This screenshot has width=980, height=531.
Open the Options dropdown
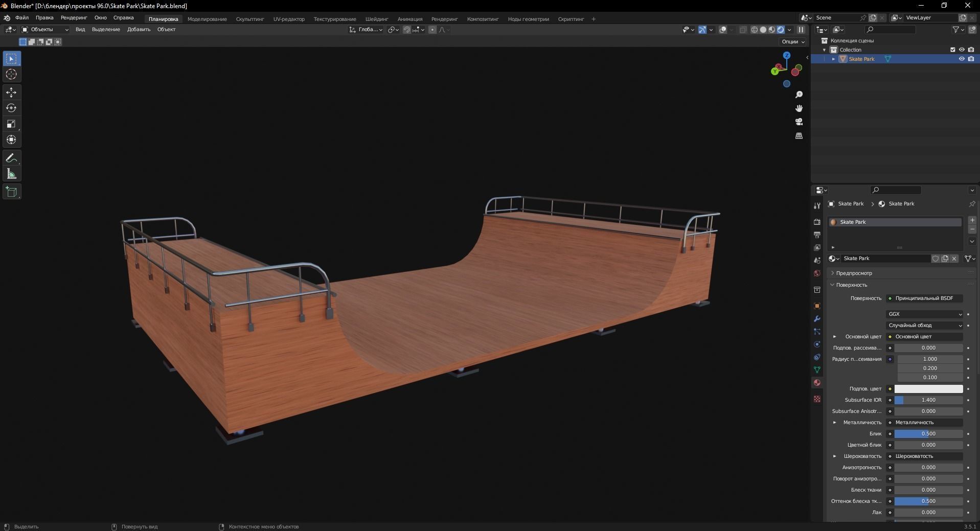tap(793, 41)
